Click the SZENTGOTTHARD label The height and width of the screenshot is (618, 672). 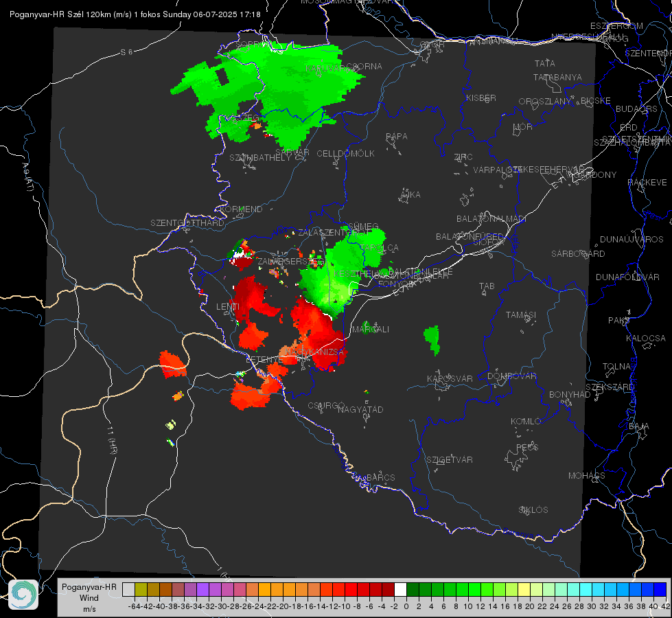click(187, 222)
